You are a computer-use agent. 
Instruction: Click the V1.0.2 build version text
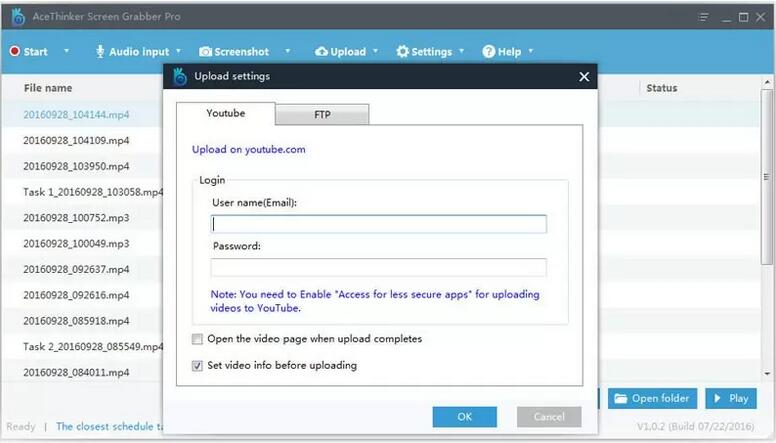point(695,426)
